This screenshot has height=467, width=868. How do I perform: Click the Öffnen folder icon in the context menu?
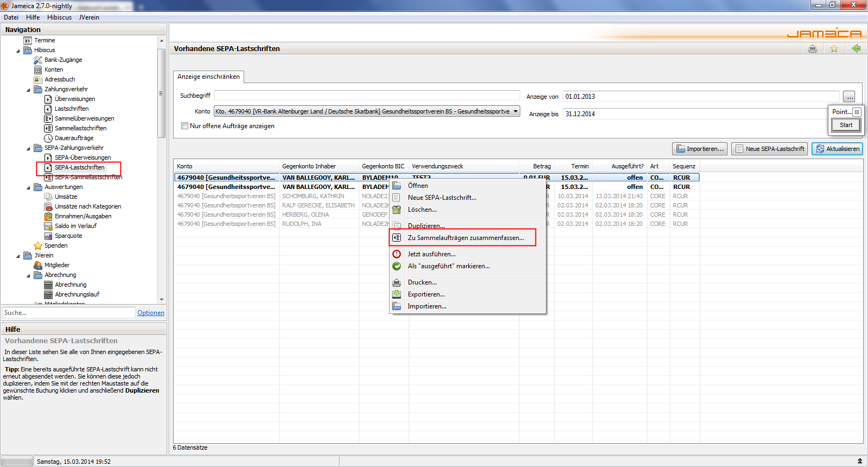click(x=397, y=186)
